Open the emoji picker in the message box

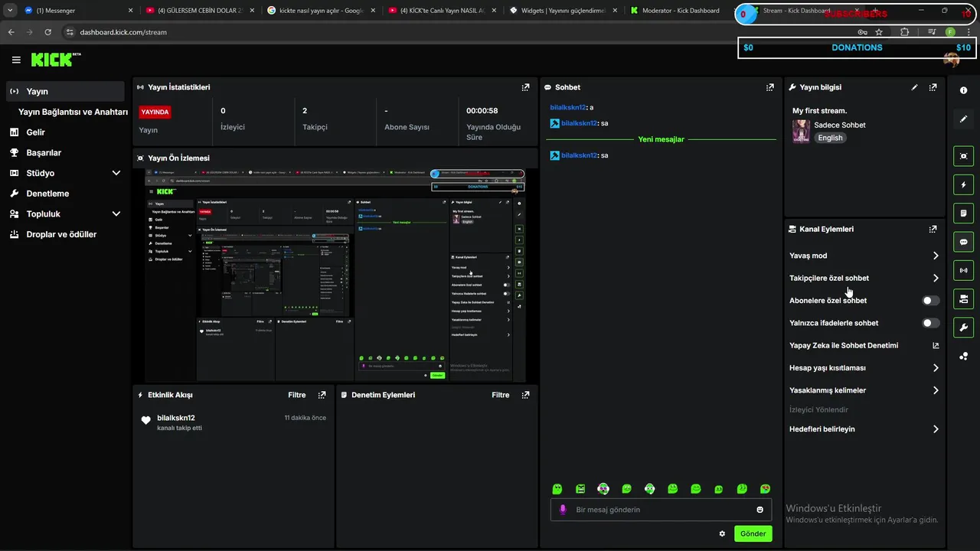760,510
